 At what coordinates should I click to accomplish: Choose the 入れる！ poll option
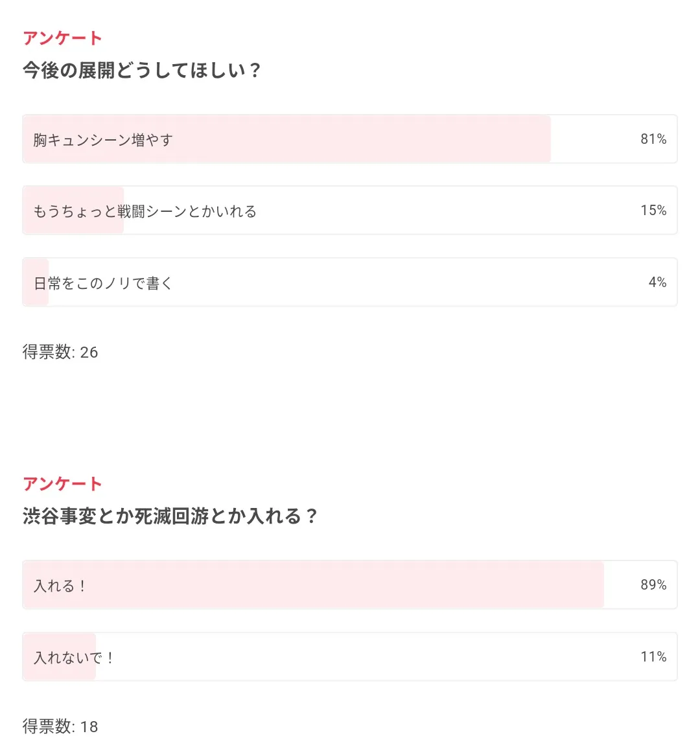pyautogui.click(x=350, y=584)
